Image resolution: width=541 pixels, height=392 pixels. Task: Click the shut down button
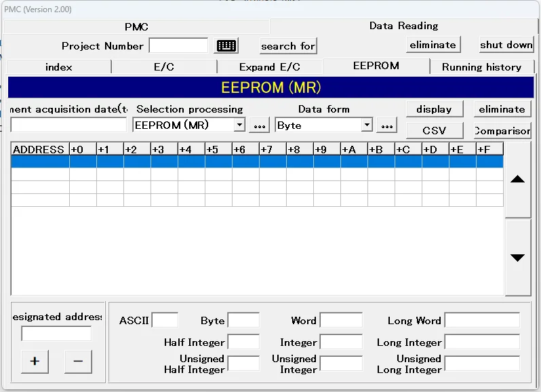506,45
